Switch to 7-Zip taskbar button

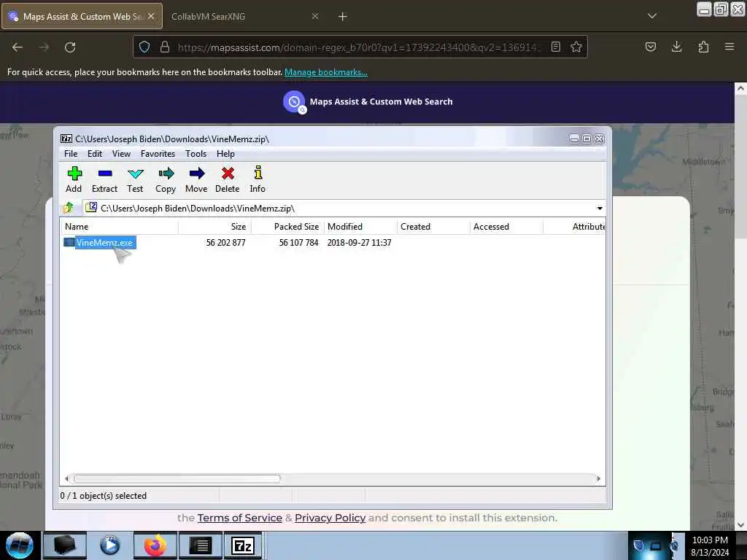243,545
